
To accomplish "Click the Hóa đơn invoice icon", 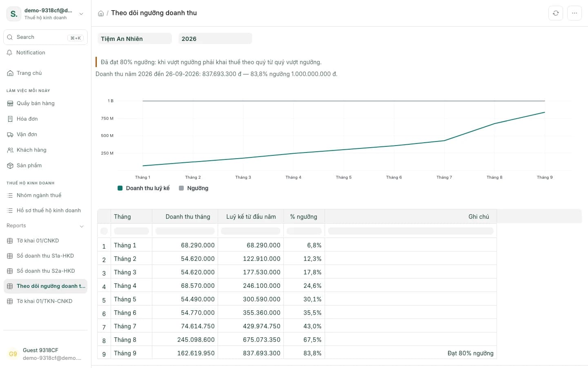I will pyautogui.click(x=10, y=119).
